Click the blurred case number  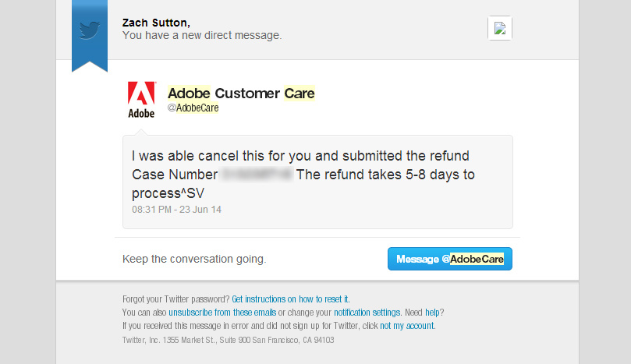[x=257, y=175]
